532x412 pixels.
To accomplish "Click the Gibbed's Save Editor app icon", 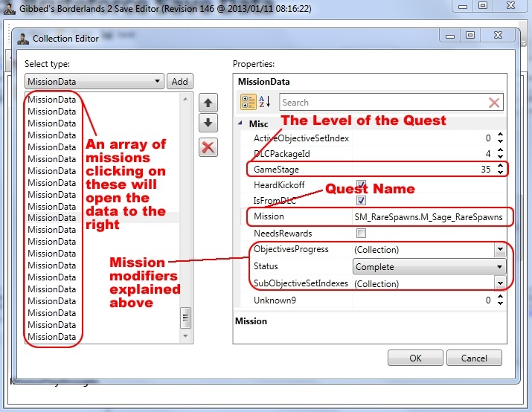I will 9,8.
